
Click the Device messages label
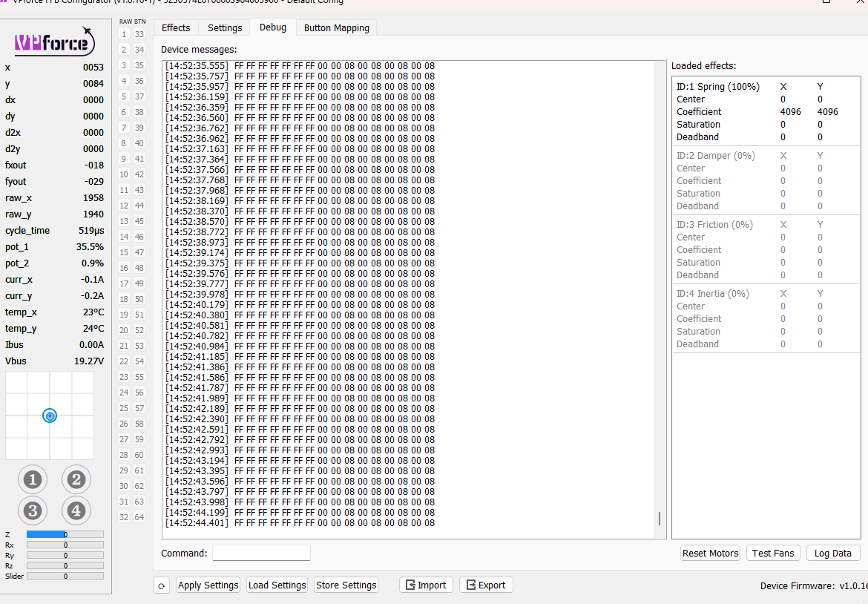[x=199, y=50]
